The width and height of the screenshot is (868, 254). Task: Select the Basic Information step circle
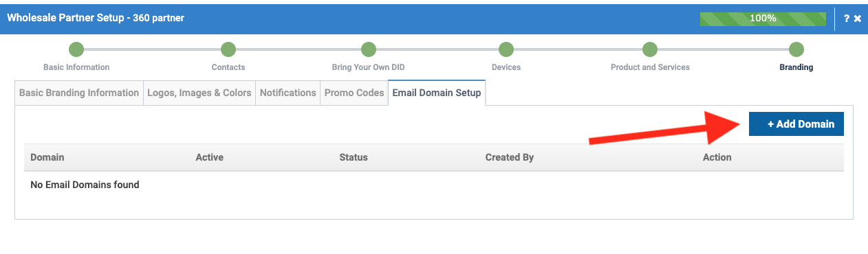(x=76, y=49)
